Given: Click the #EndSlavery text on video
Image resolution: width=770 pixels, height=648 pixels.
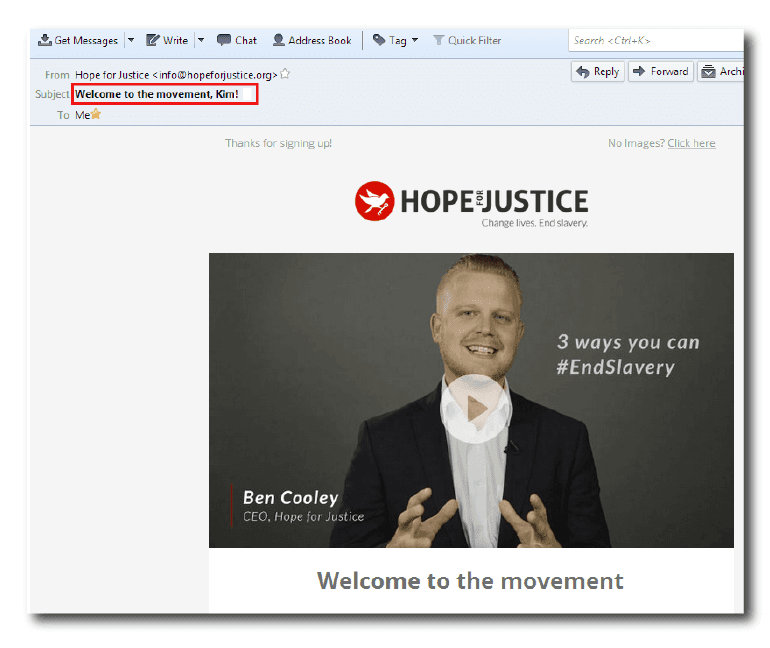Looking at the screenshot, I should (615, 367).
